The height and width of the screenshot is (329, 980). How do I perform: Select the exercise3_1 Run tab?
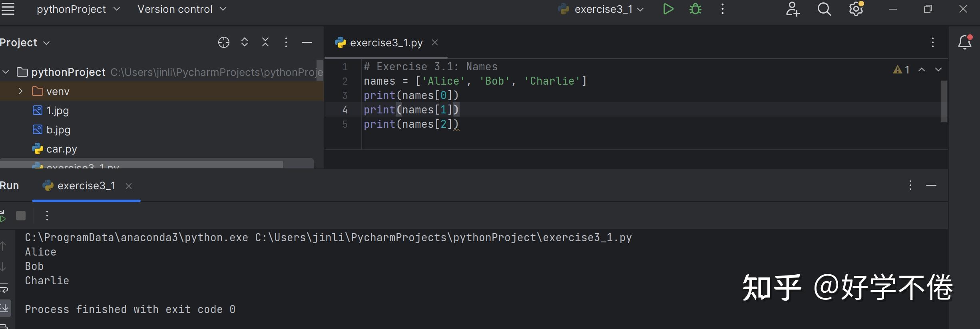click(x=86, y=186)
